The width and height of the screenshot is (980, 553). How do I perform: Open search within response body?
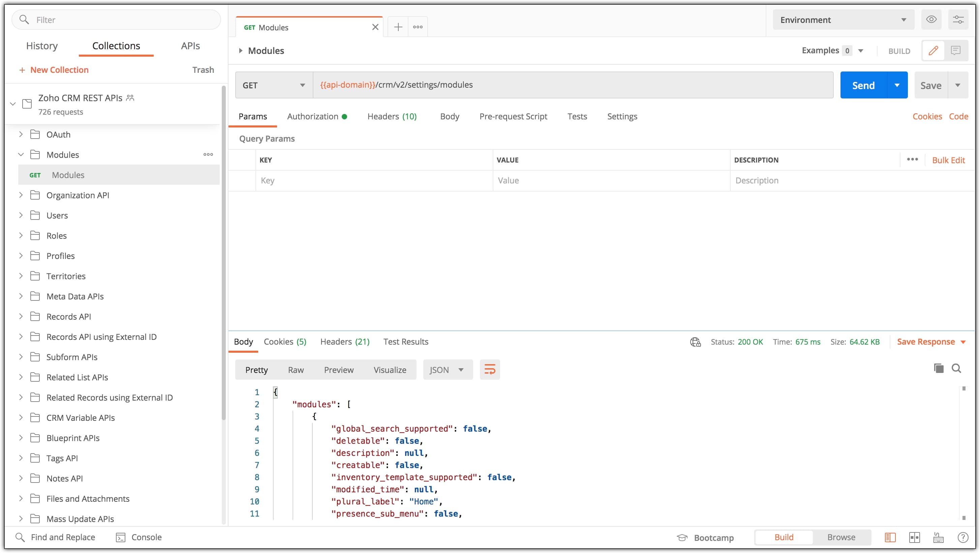coord(957,369)
